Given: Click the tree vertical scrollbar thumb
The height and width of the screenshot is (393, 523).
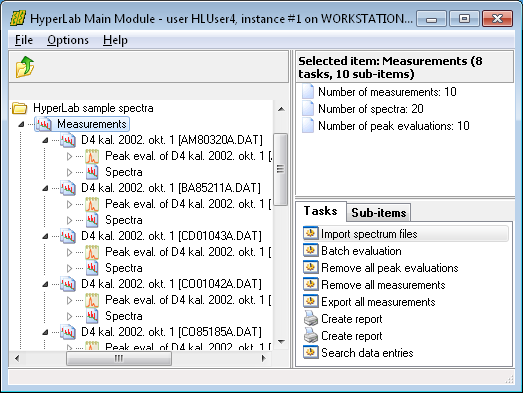Looking at the screenshot, I should (x=281, y=169).
